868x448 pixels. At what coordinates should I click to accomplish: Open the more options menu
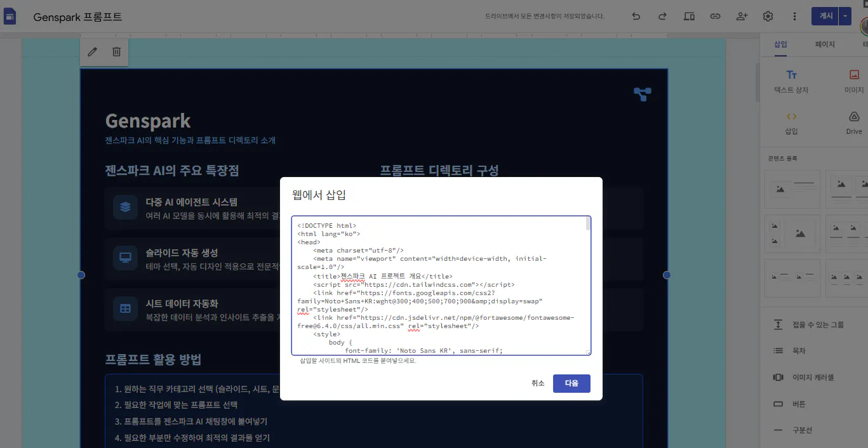tap(794, 16)
